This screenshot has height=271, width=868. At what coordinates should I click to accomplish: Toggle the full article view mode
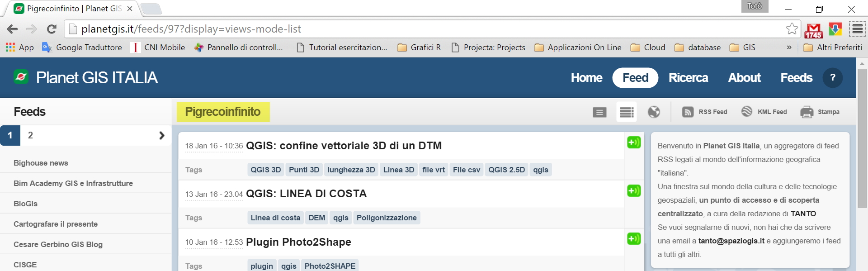tap(599, 112)
